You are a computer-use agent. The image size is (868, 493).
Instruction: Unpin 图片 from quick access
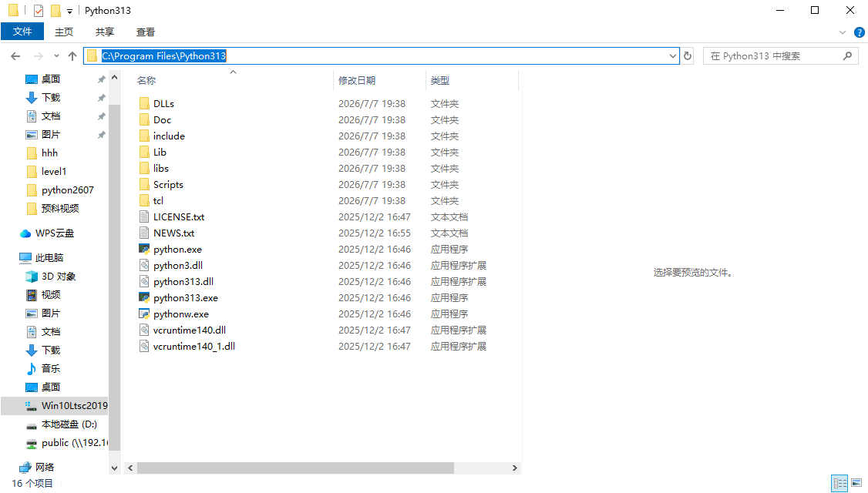tap(101, 135)
